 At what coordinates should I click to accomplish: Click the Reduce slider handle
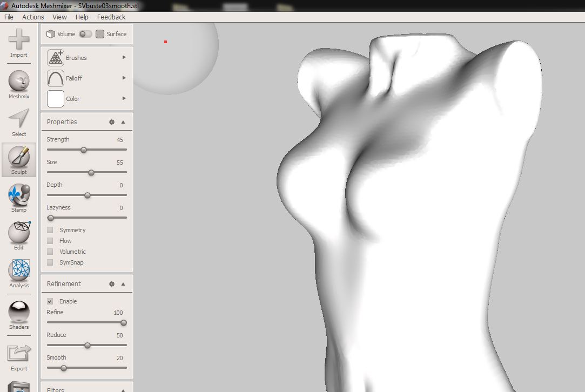tap(88, 346)
